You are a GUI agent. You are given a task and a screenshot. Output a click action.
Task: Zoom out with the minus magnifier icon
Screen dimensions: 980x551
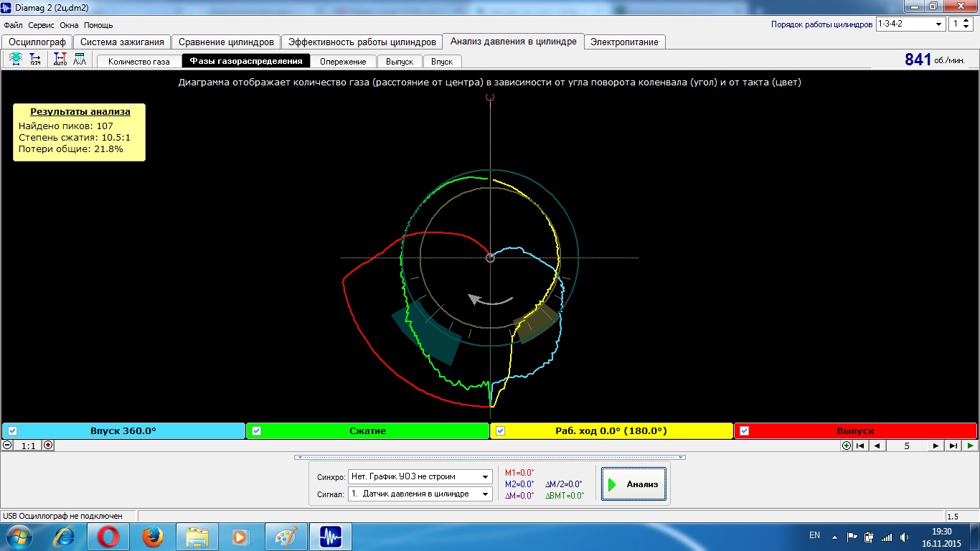7,445
